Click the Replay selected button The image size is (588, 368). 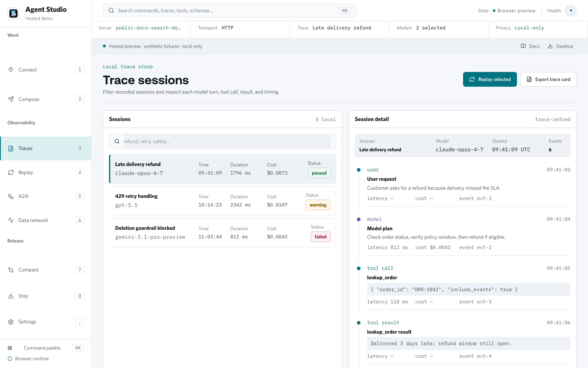[x=490, y=79]
